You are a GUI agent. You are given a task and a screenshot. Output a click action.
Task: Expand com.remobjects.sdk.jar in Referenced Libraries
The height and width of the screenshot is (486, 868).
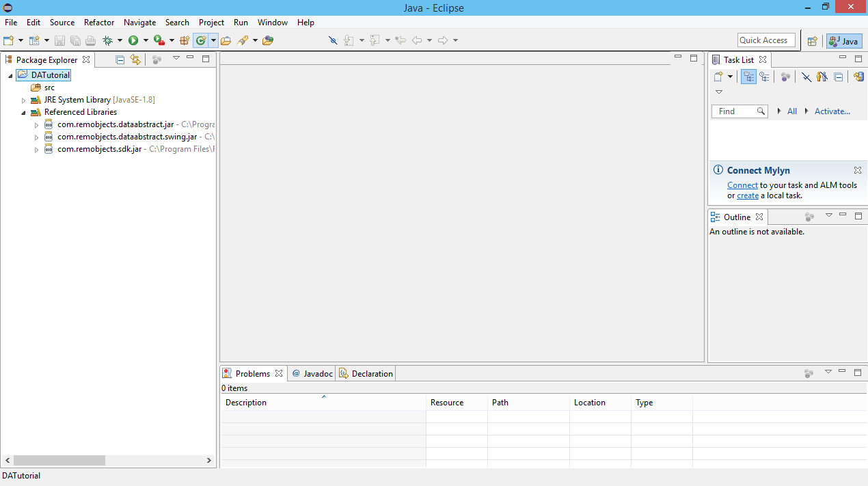[36, 149]
